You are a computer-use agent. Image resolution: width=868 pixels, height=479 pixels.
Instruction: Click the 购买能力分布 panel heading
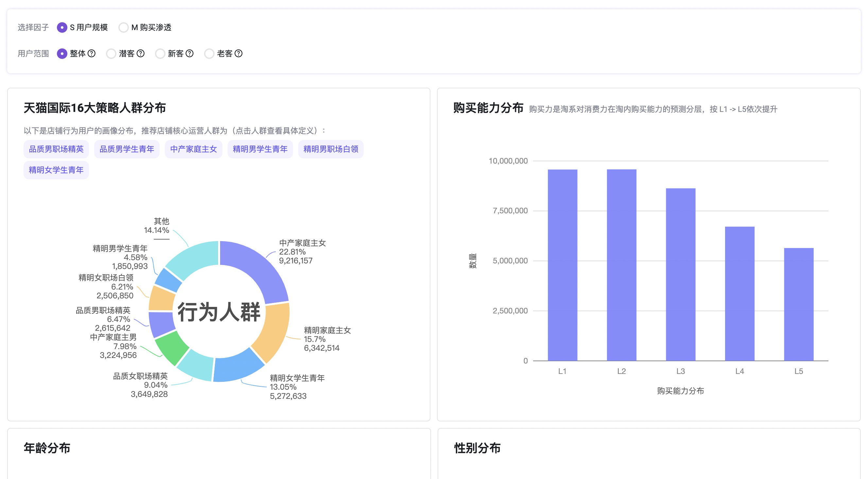point(488,108)
